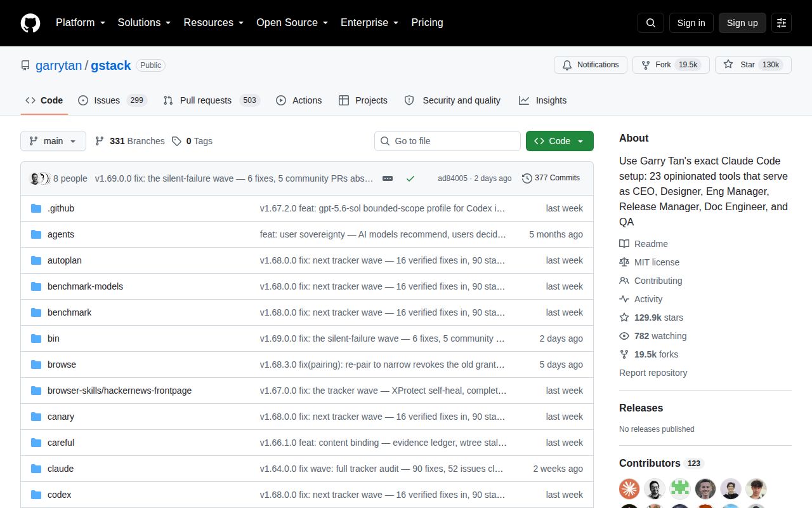Click the contributor avatars next to 8 people
This screenshot has width=812, height=508.
tap(40, 178)
